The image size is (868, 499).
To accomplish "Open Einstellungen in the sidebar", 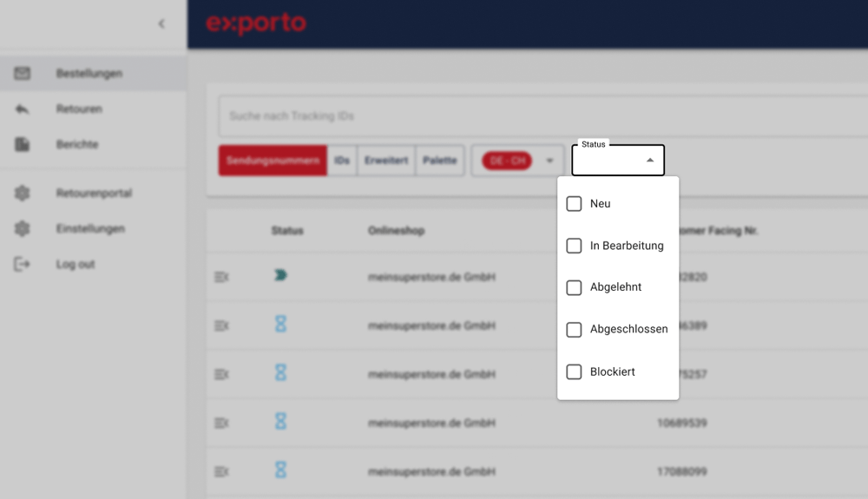I will click(93, 228).
